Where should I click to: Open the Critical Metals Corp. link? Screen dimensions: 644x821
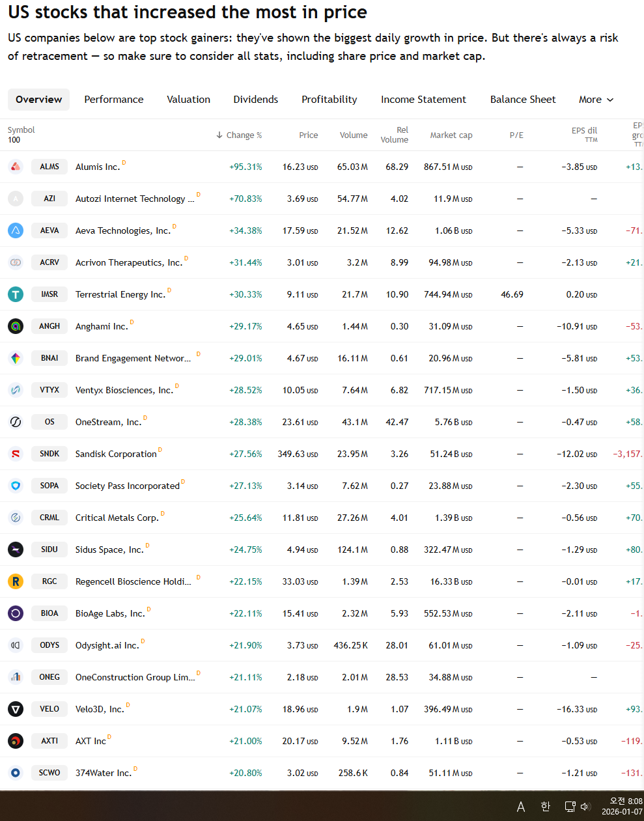pyautogui.click(x=117, y=518)
